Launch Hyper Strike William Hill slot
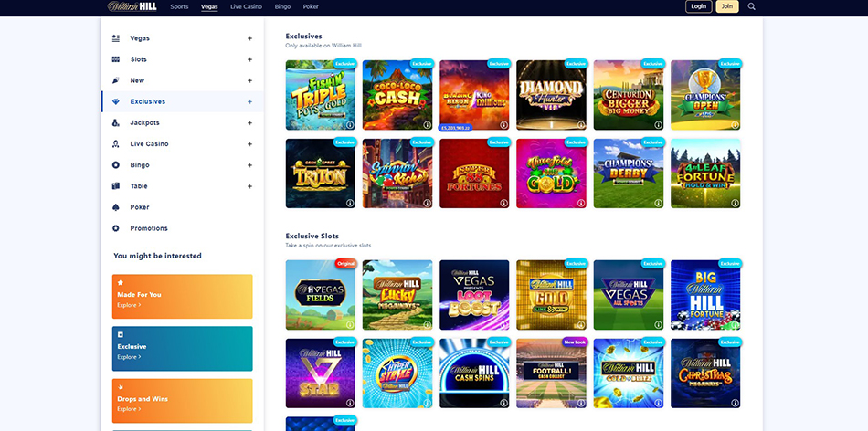868x431 pixels. [397, 373]
